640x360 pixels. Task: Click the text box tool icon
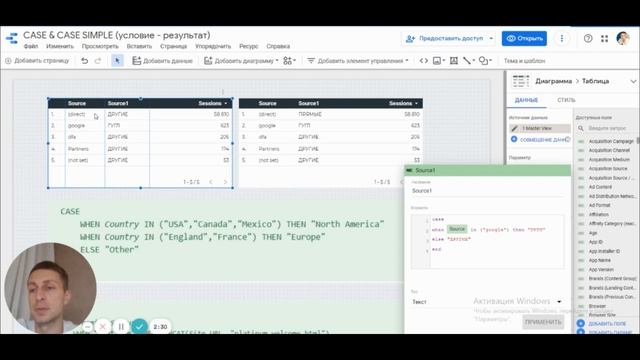[453, 61]
